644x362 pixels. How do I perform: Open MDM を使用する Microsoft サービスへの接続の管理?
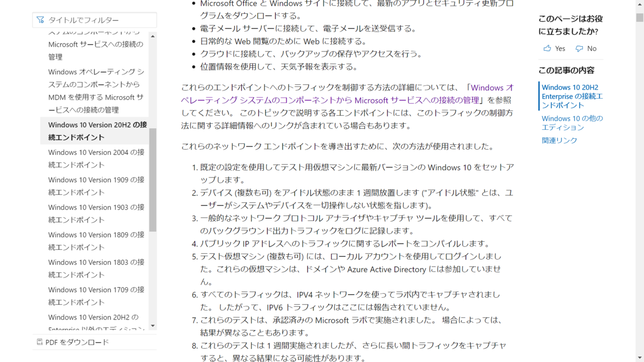(97, 91)
